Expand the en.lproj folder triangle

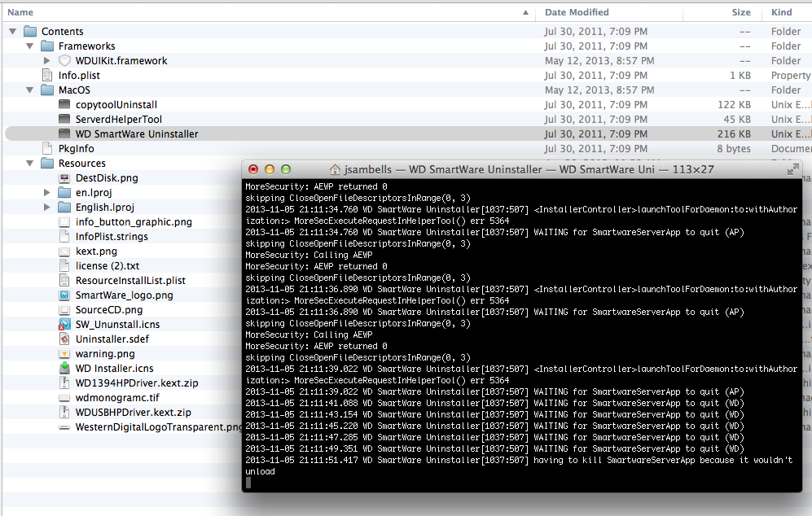(x=47, y=193)
